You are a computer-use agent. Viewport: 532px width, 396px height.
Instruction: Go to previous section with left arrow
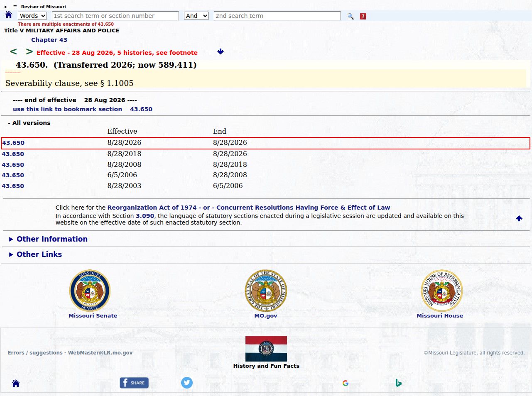click(x=13, y=51)
